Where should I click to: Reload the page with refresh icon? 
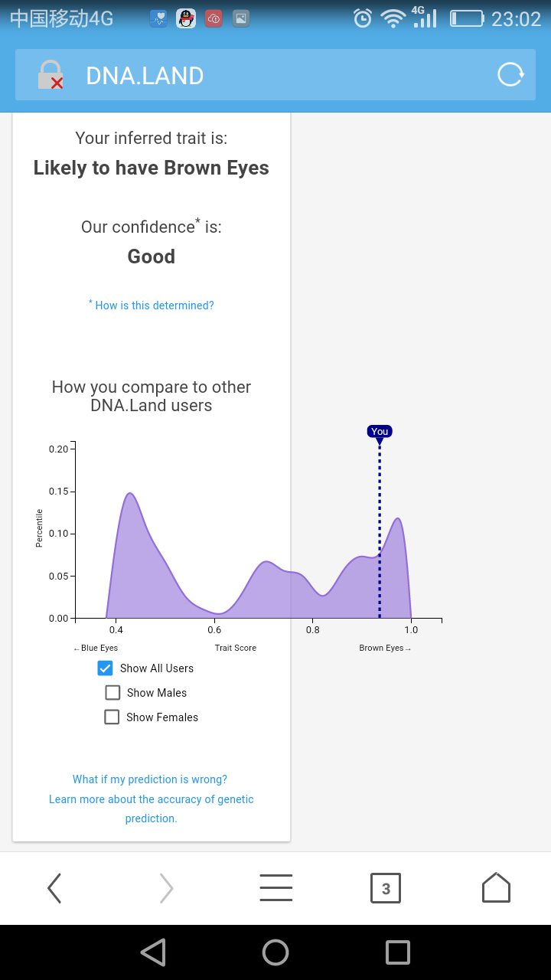510,74
